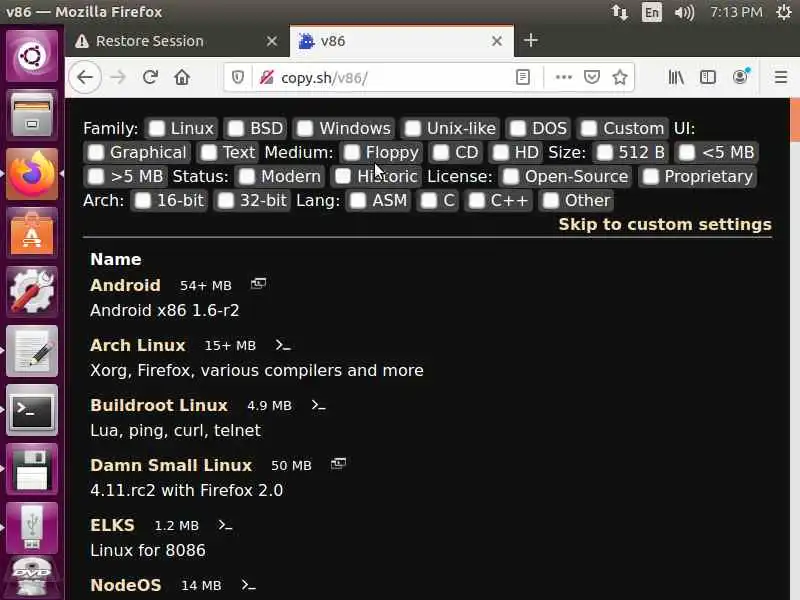Launch the Text Editor from the dock
800x600 pixels.
tap(32, 351)
